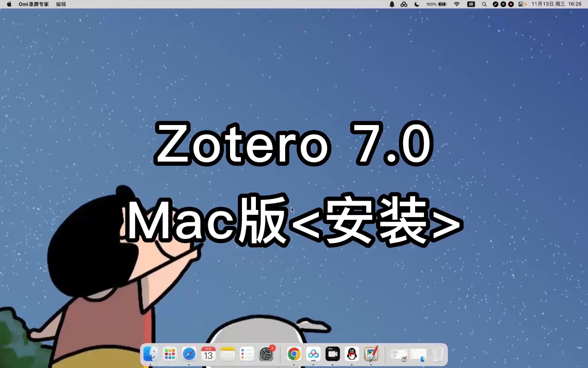
Task: Open the Wi-Fi menu
Action: [x=457, y=4]
